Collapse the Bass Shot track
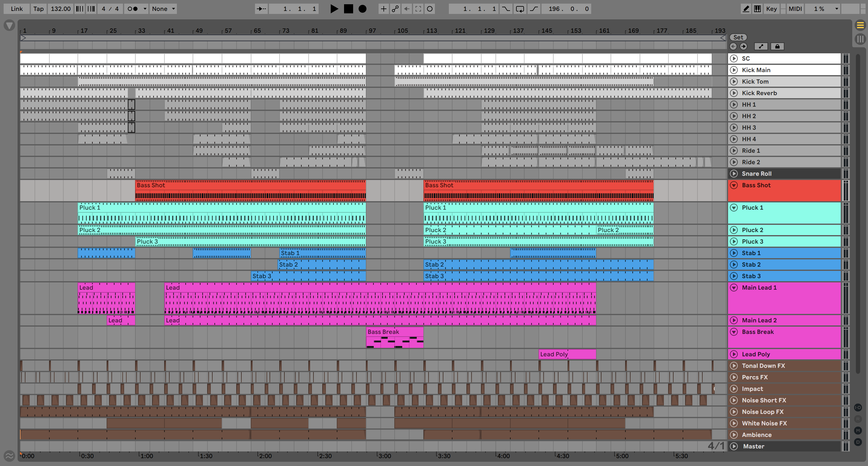The width and height of the screenshot is (868, 466). 734,185
